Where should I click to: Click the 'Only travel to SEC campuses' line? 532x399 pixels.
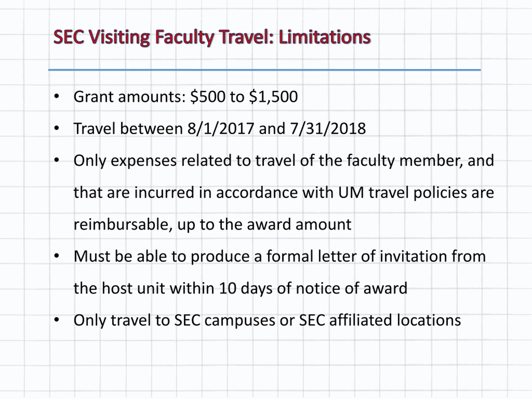[x=267, y=321]
